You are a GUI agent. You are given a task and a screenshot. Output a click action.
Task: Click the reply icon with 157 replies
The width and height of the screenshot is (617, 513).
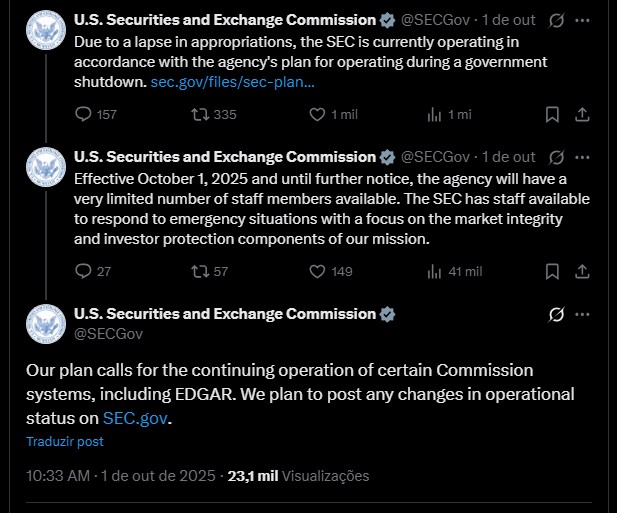point(84,114)
